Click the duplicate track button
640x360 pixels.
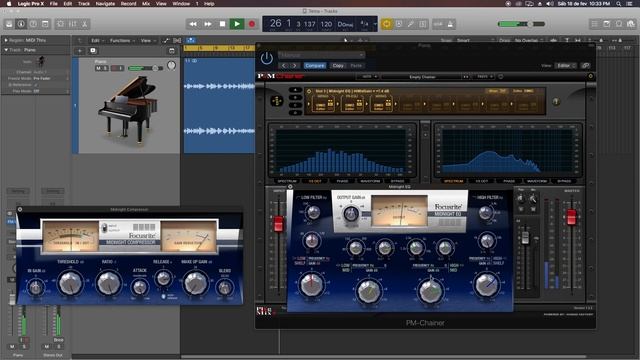pos(93,51)
